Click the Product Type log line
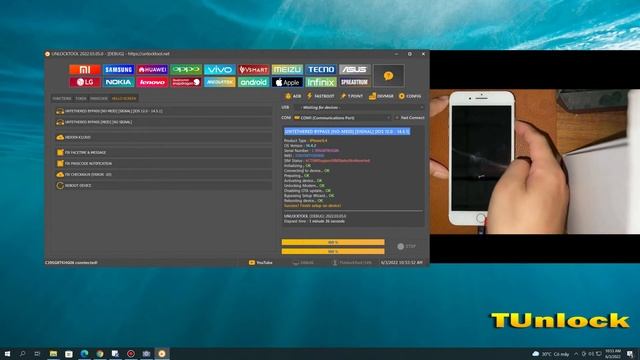Viewport: 640px width, 360px height. pyautogui.click(x=305, y=140)
